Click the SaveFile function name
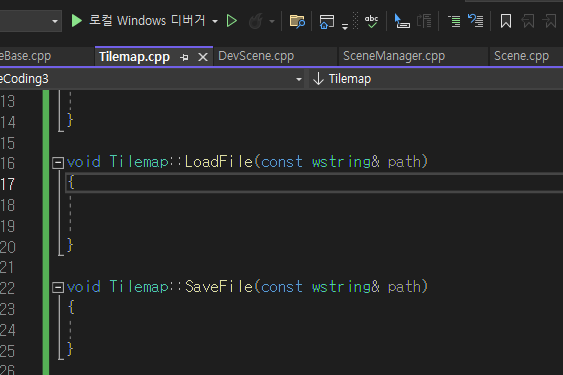563x375 pixels. [x=219, y=287]
